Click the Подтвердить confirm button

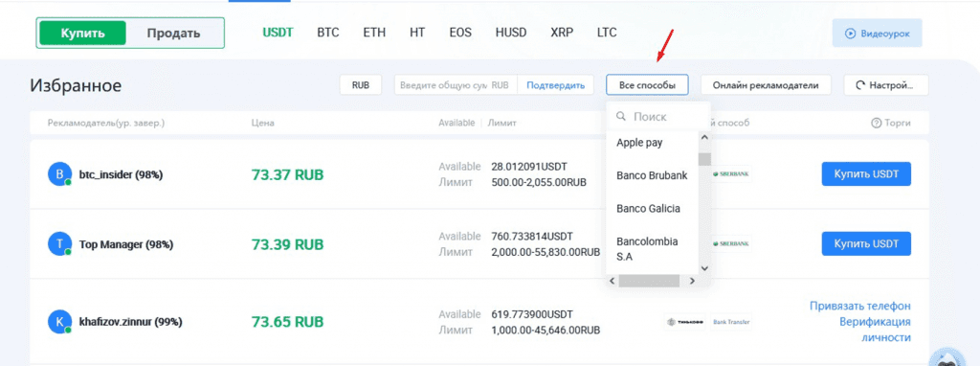[556, 85]
